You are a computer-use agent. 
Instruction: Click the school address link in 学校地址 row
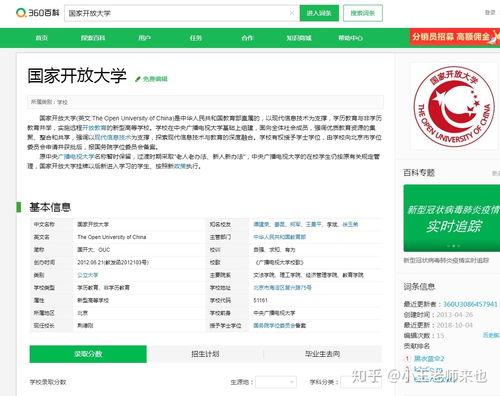(x=282, y=288)
